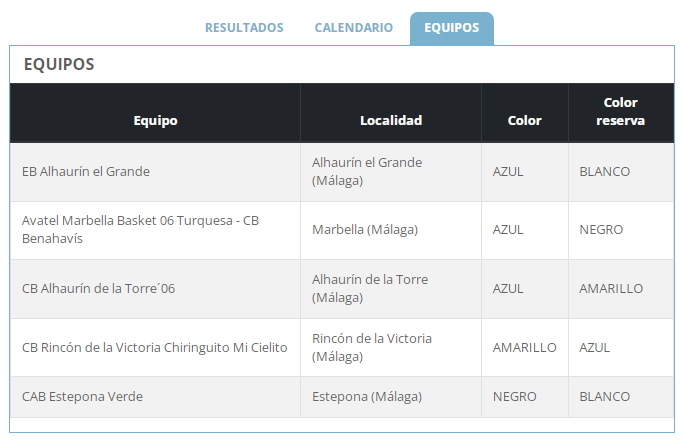The height and width of the screenshot is (442, 683).
Task: Click the Marbella (Málaga) locality cell
Action: (x=365, y=229)
